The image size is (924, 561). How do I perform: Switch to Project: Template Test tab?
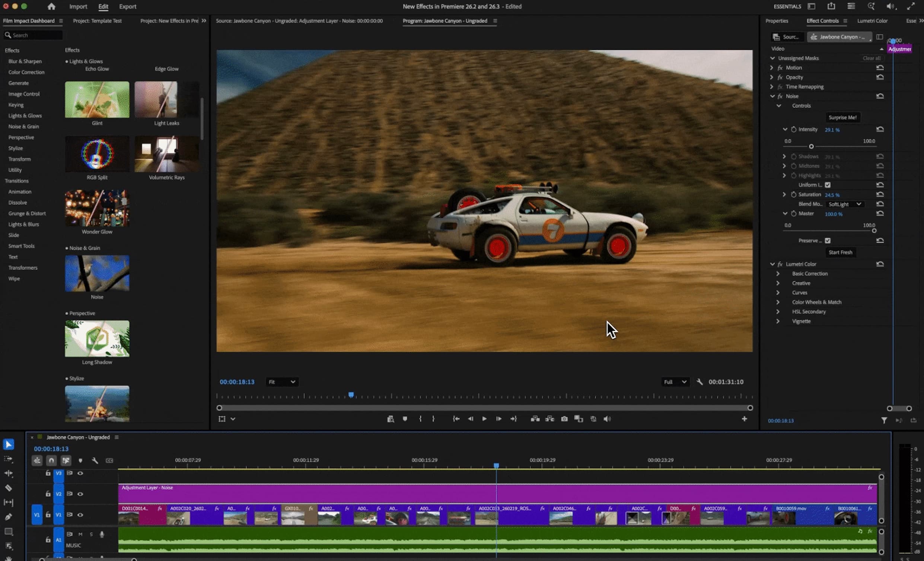pos(97,20)
